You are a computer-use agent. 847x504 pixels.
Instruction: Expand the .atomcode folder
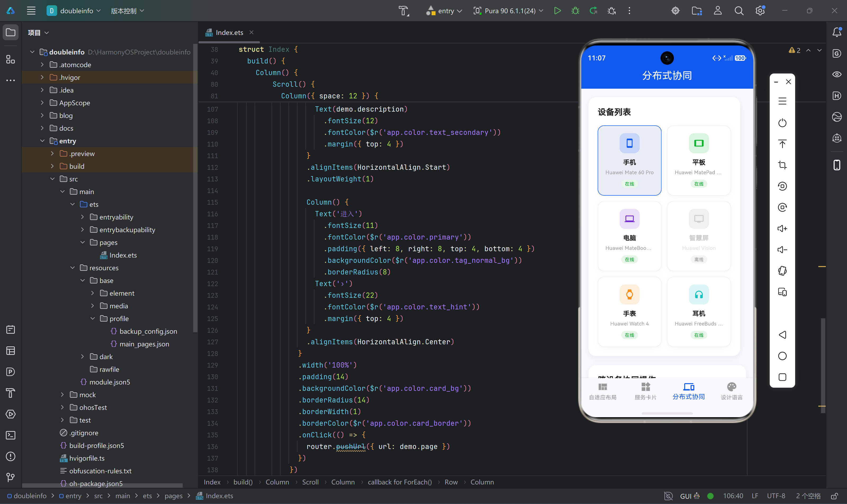42,65
